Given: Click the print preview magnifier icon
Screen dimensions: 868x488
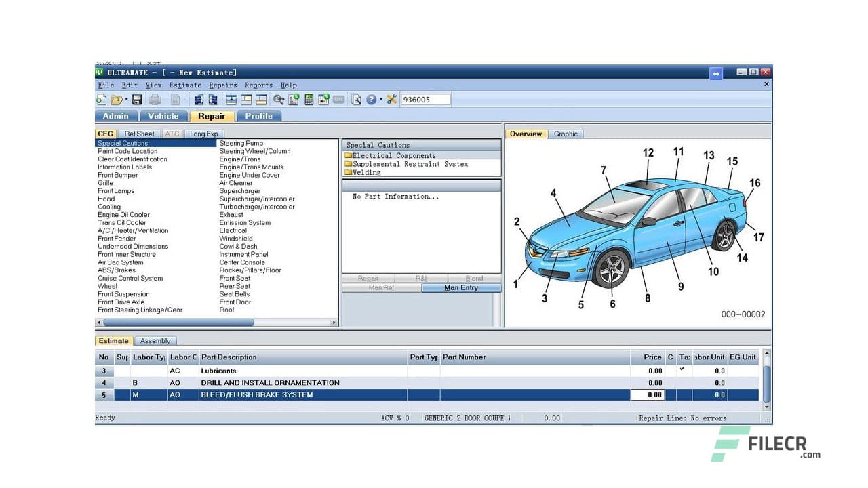Looking at the screenshot, I should (x=356, y=100).
